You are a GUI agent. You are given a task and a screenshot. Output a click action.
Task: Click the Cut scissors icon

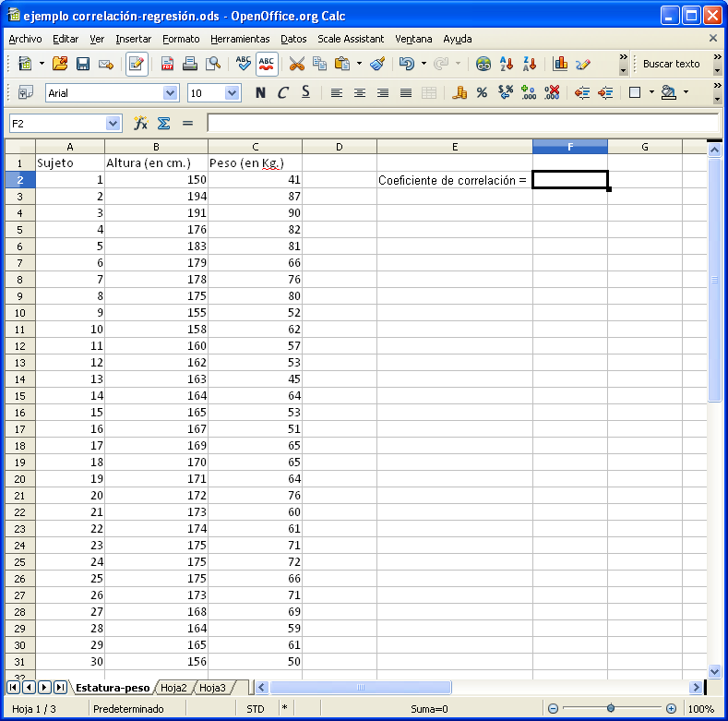coord(296,64)
